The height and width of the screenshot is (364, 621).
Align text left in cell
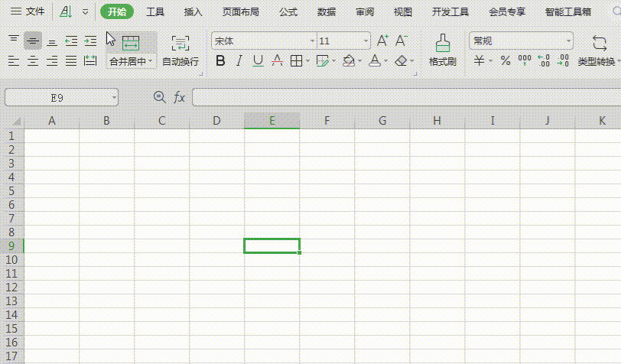(14, 61)
